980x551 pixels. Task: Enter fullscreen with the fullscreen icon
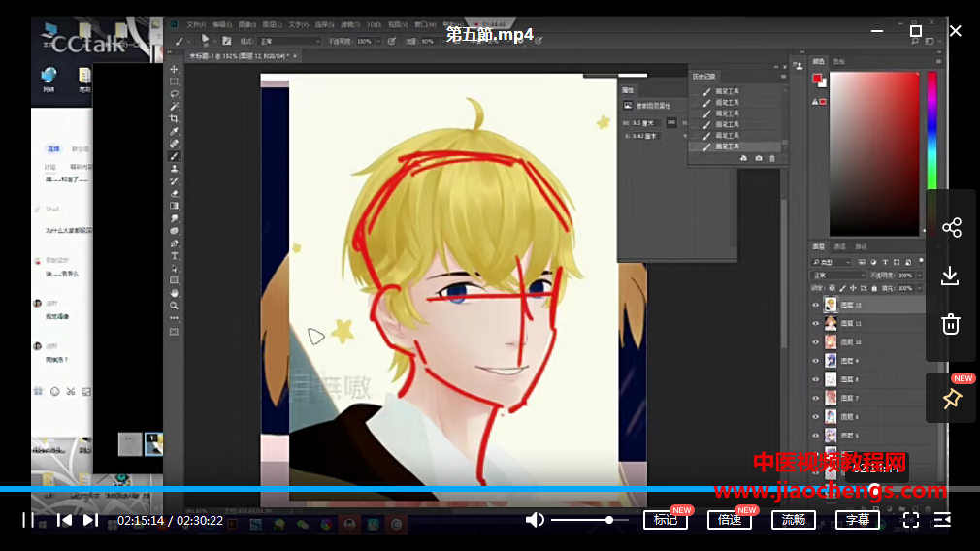pyautogui.click(x=911, y=520)
